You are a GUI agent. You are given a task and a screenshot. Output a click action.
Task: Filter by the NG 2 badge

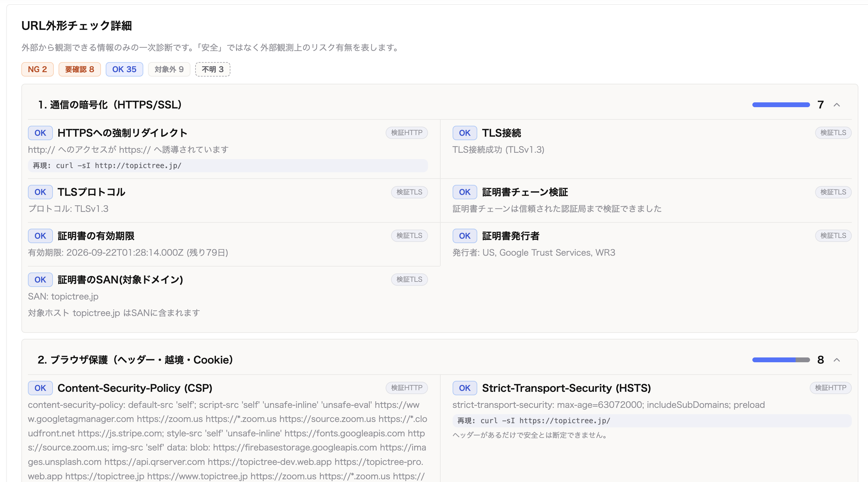tap(38, 69)
